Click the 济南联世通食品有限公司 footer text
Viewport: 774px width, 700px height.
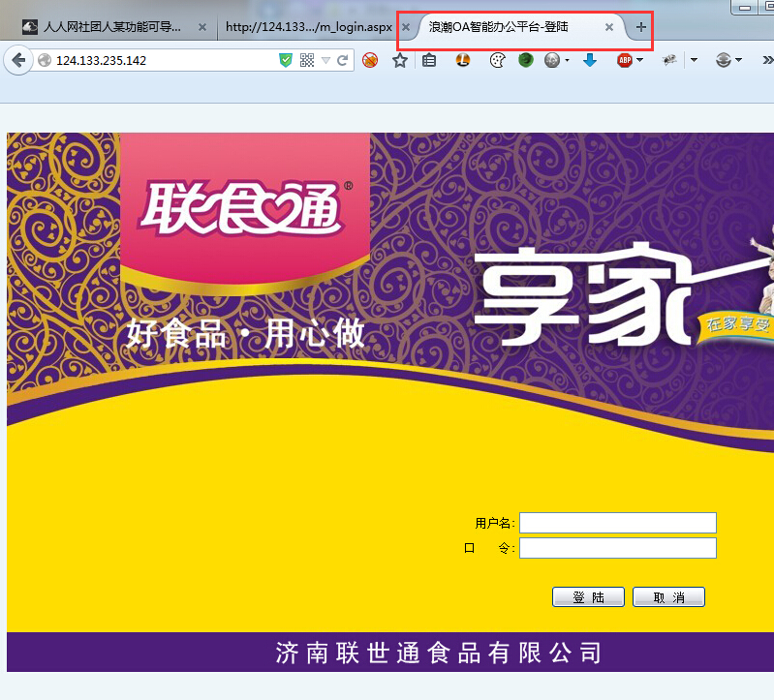[x=438, y=653]
